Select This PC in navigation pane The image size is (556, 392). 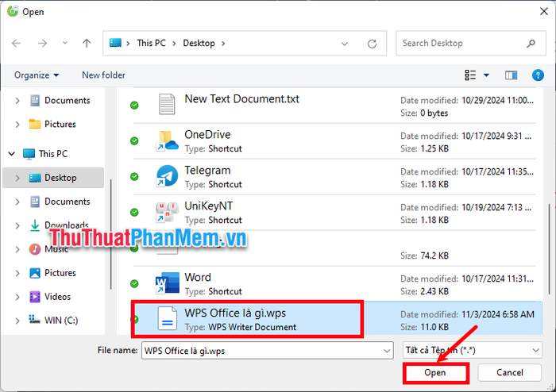pyautogui.click(x=53, y=154)
